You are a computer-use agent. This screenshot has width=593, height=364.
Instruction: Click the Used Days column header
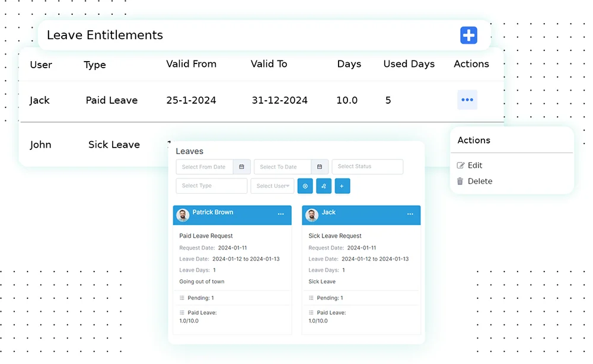409,64
